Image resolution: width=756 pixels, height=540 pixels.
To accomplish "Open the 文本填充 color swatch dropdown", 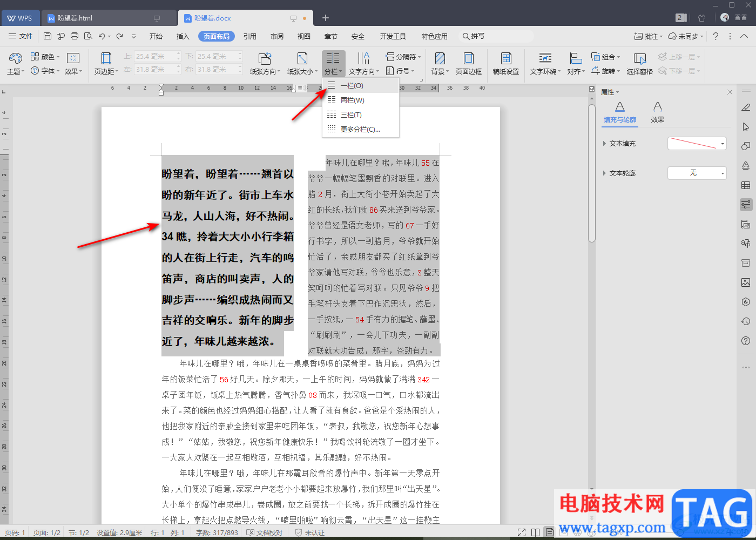I will point(697,143).
